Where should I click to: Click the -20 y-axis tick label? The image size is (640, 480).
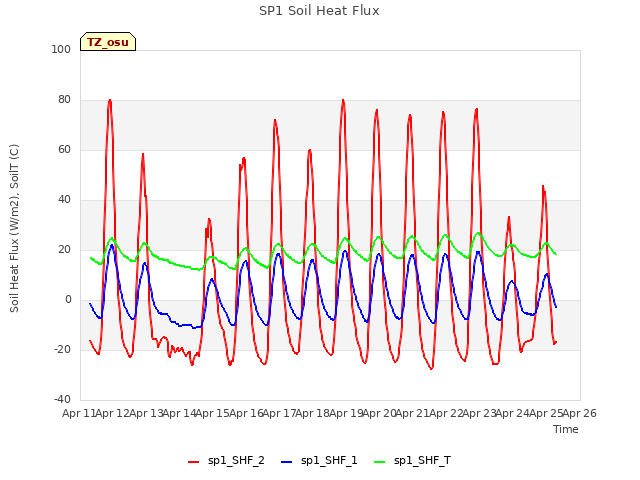[62, 349]
